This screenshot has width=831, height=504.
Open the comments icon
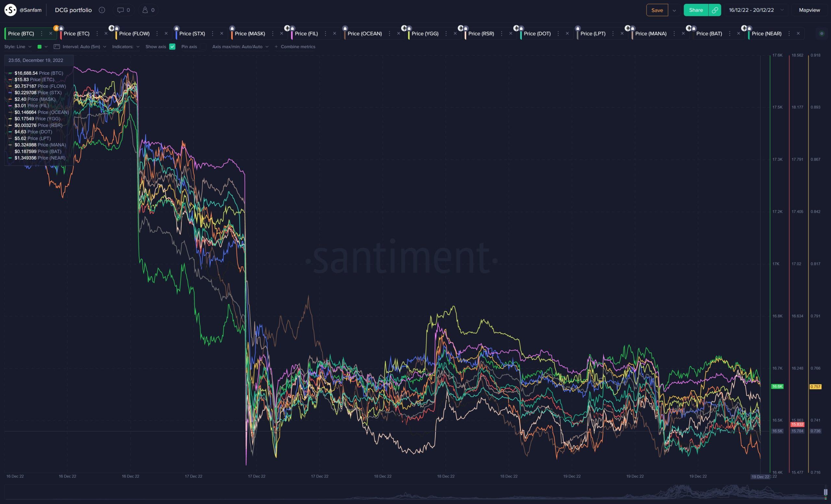(120, 10)
